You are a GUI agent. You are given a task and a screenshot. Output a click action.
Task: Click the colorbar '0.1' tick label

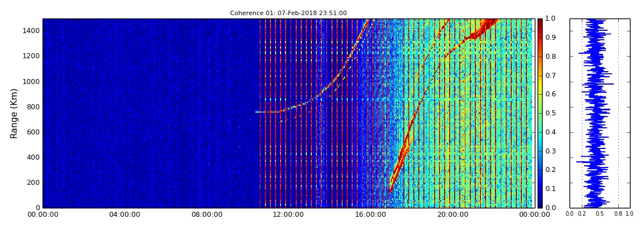tap(550, 189)
